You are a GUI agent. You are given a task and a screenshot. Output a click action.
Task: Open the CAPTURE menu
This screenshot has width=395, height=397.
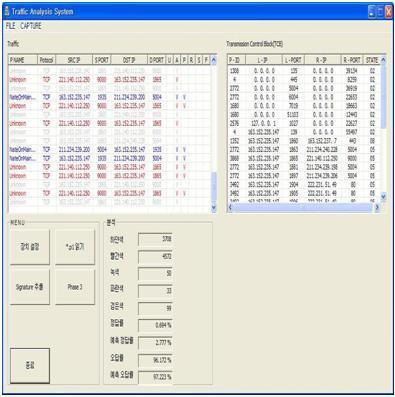[x=31, y=26]
